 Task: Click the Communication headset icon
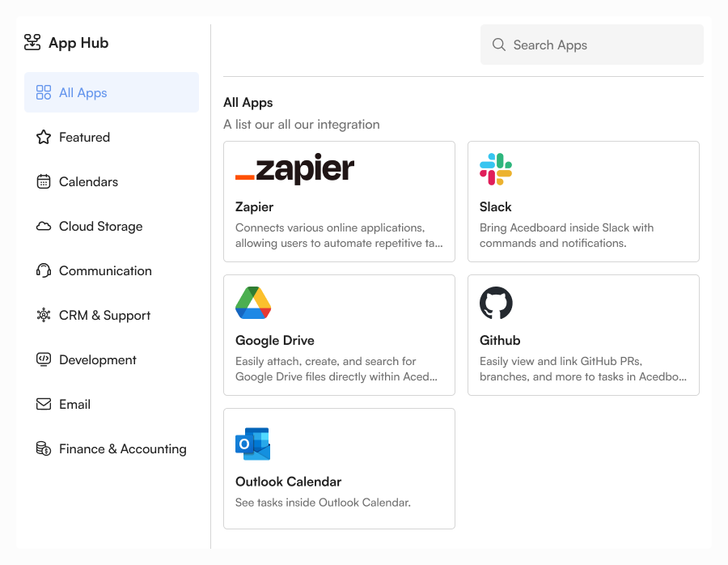pos(44,270)
